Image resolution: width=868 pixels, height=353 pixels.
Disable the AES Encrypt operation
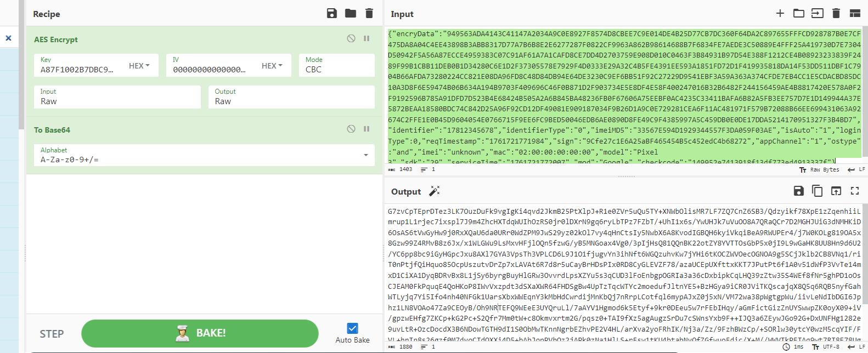(x=351, y=38)
